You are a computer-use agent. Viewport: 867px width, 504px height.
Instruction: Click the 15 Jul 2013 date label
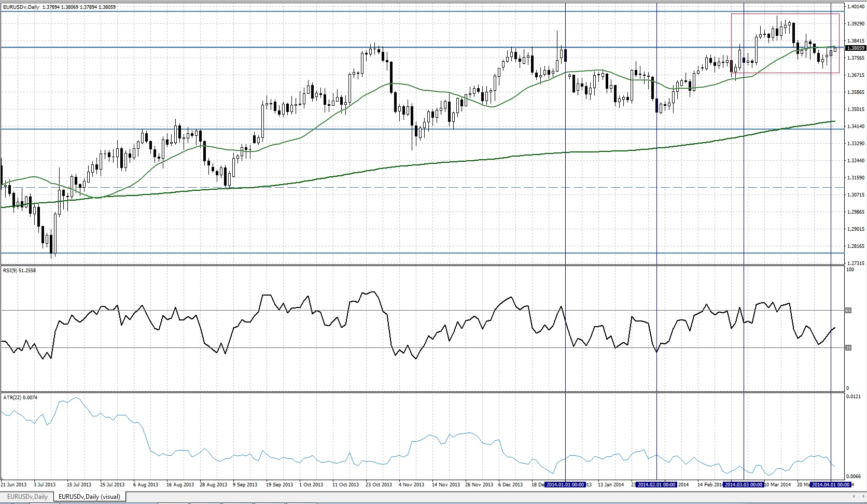coord(79,485)
